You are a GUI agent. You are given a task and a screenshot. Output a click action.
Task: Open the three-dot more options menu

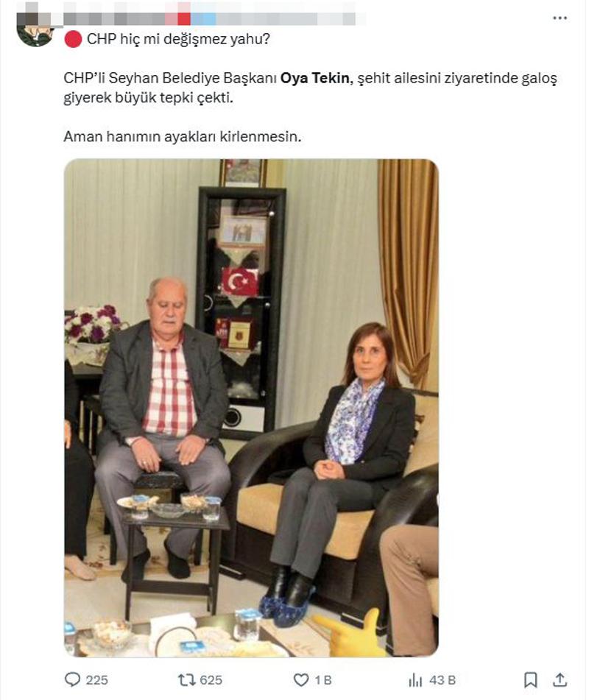click(560, 18)
